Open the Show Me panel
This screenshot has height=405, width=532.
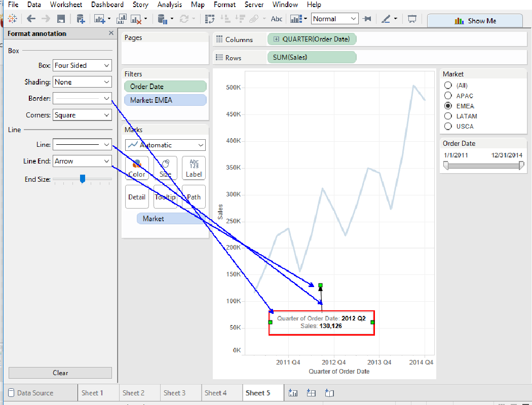pos(475,20)
